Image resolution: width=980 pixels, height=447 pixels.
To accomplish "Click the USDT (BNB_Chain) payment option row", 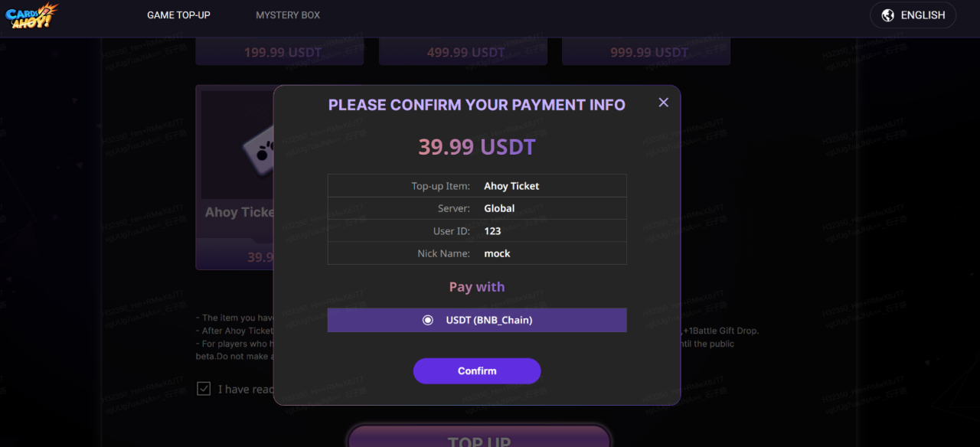I will [477, 320].
